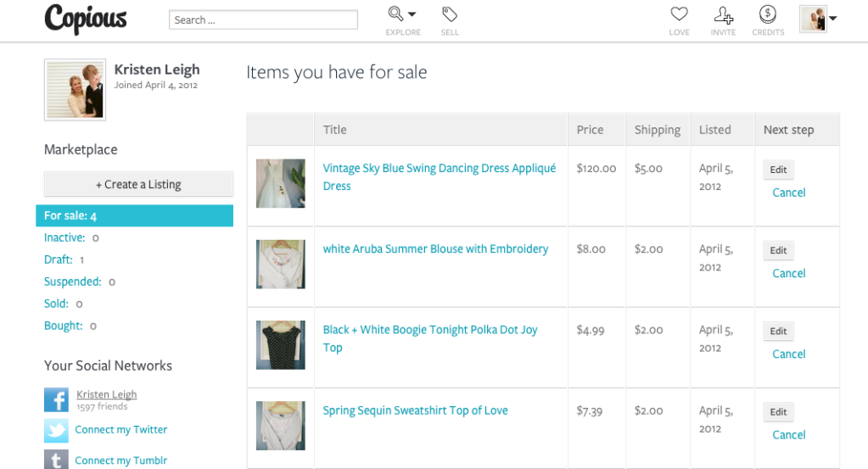Image resolution: width=868 pixels, height=469 pixels.
Task: Click the Facebook network icon
Action: coord(57,399)
